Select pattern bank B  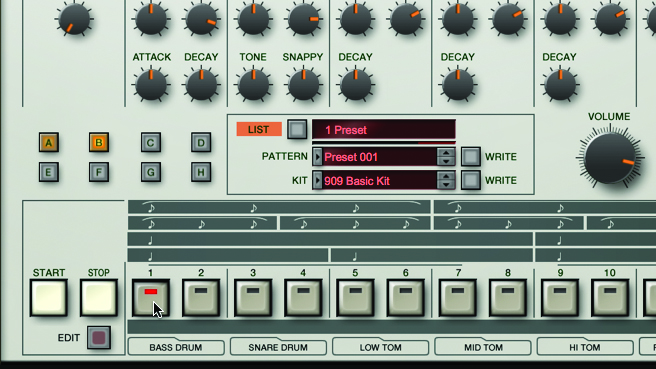[x=99, y=142]
